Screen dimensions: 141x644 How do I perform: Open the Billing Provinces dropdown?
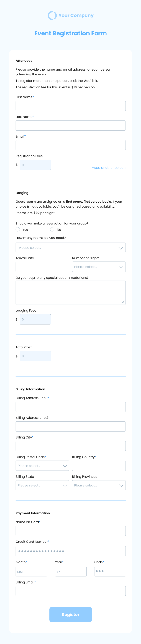[99, 485]
